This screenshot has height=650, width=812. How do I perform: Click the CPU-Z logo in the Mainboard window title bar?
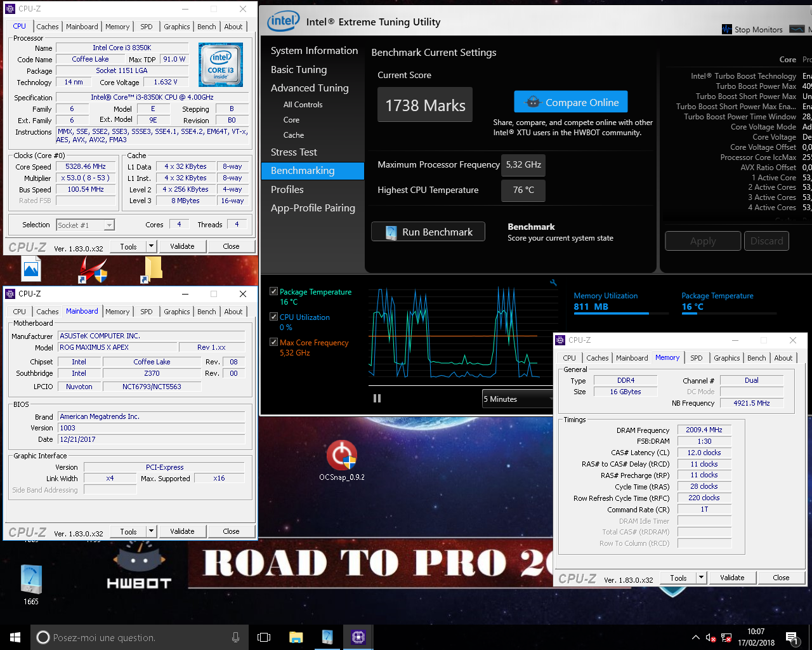[x=10, y=294]
